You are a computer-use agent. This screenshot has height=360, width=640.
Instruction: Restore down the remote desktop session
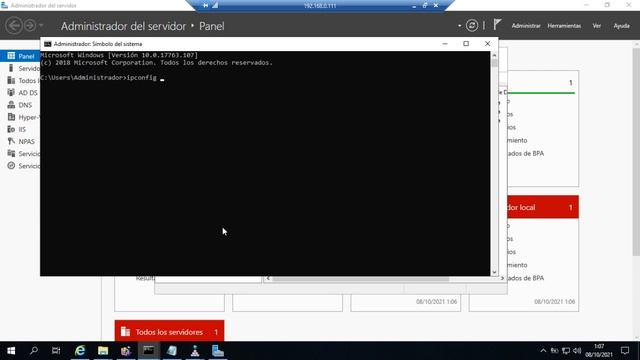tap(425, 5)
